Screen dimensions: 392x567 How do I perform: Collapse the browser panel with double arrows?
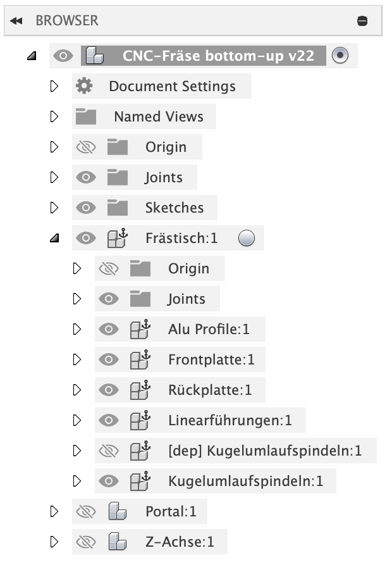pyautogui.click(x=16, y=21)
